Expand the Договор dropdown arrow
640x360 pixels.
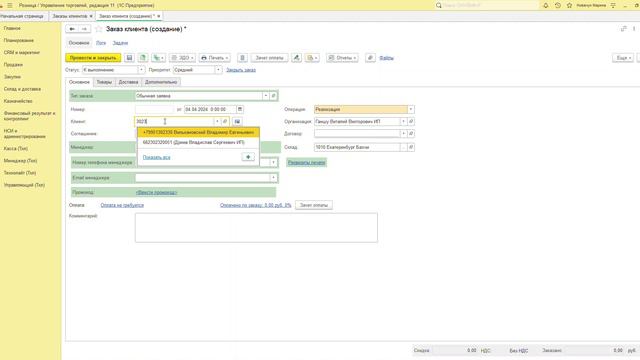tap(403, 133)
